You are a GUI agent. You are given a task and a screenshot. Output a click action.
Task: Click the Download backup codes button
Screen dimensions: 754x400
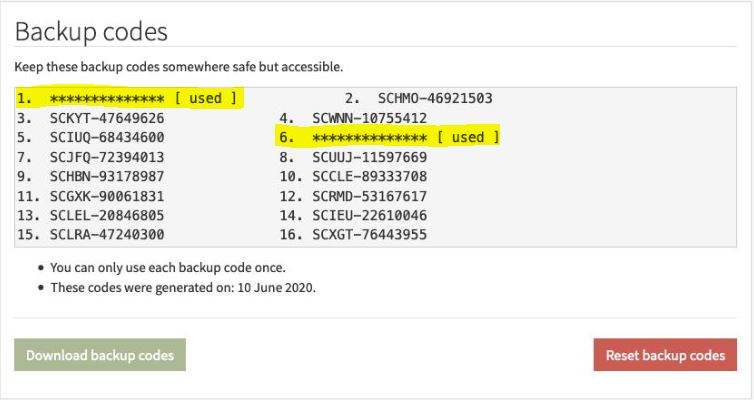click(100, 355)
